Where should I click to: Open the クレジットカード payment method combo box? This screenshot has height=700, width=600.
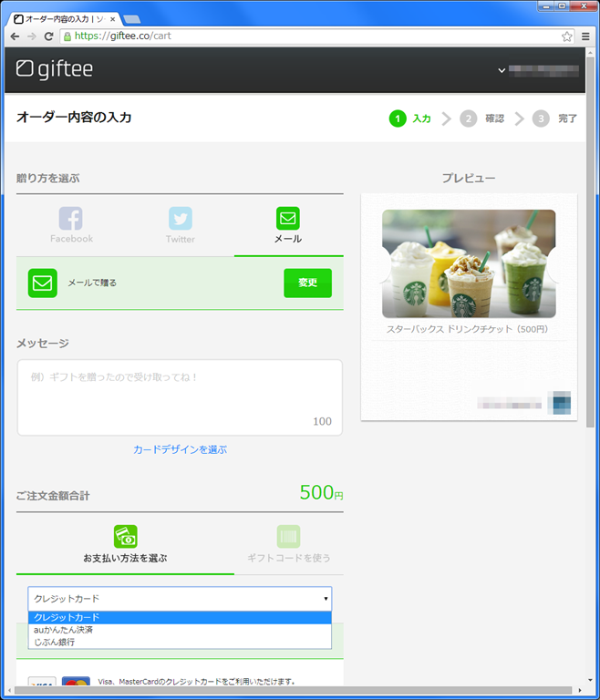click(x=180, y=599)
